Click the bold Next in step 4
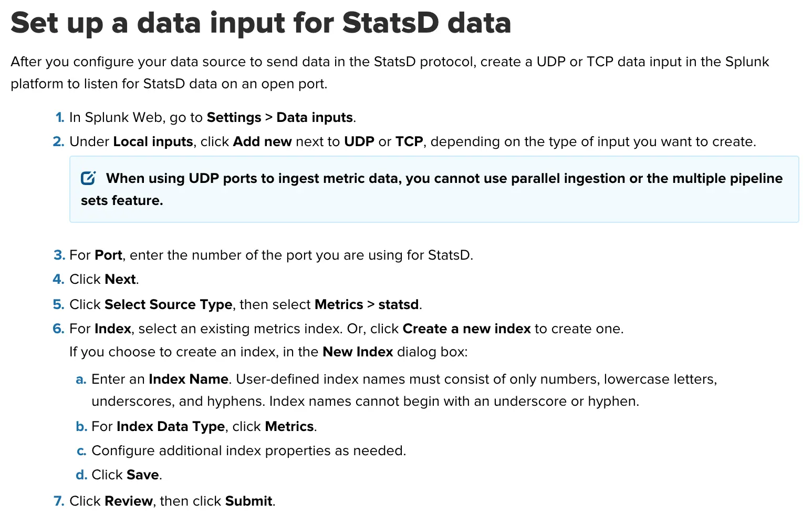 (x=120, y=279)
